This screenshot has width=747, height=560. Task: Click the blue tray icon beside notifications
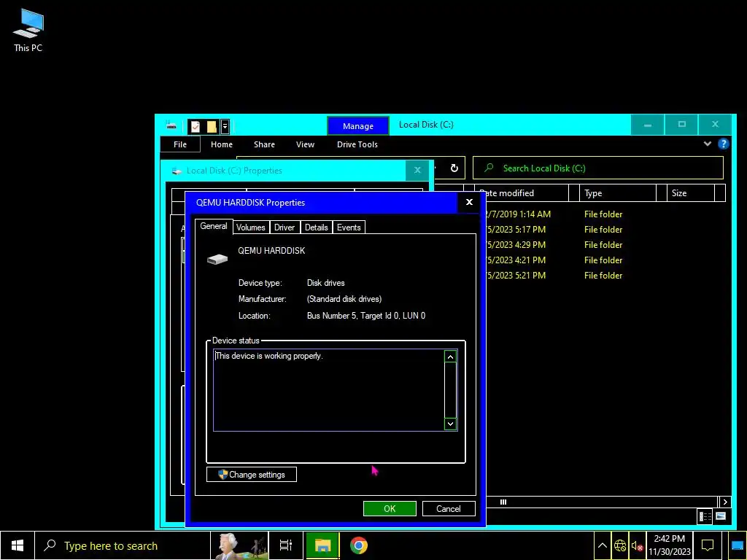coord(738,545)
